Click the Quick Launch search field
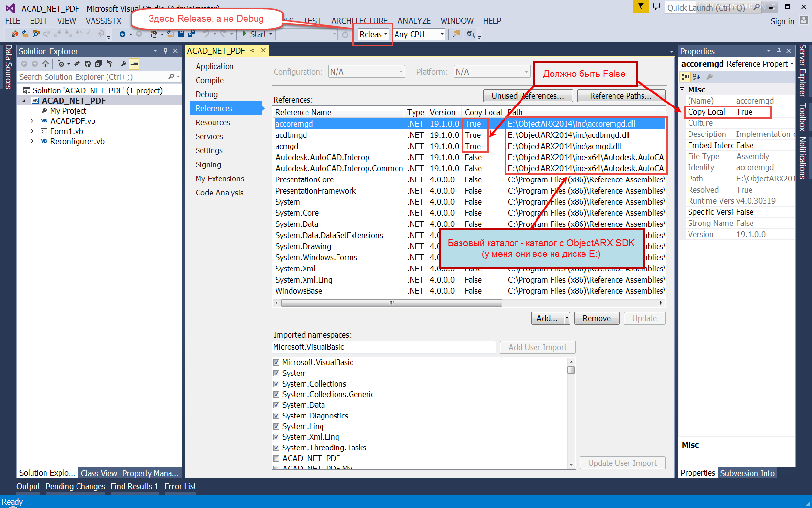The height and width of the screenshot is (508, 812). tap(714, 7)
